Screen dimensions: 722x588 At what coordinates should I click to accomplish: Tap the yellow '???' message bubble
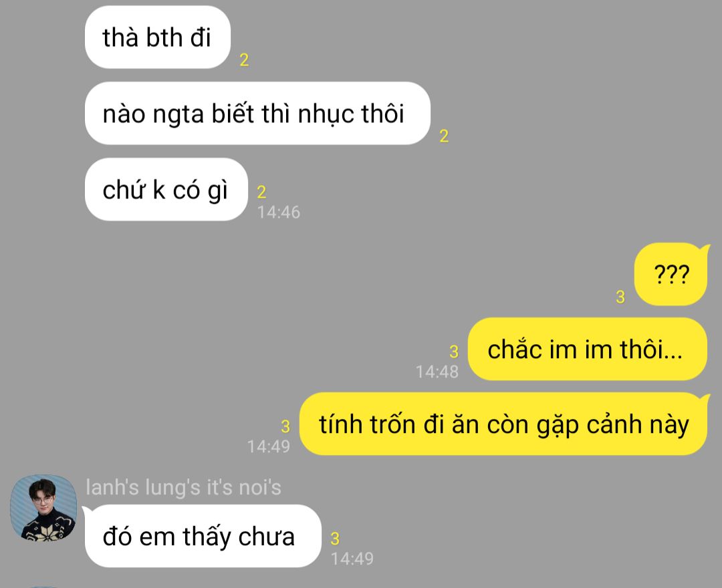[671, 274]
